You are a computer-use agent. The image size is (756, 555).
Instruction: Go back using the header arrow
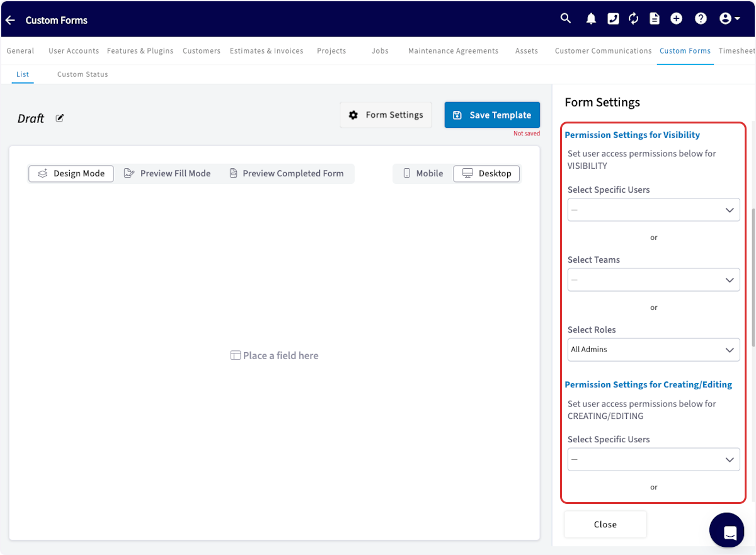[10, 20]
